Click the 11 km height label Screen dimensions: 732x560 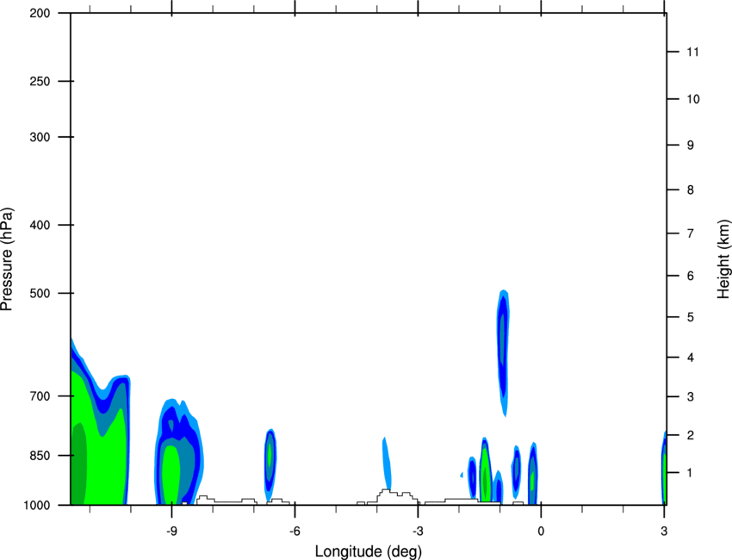tap(692, 52)
